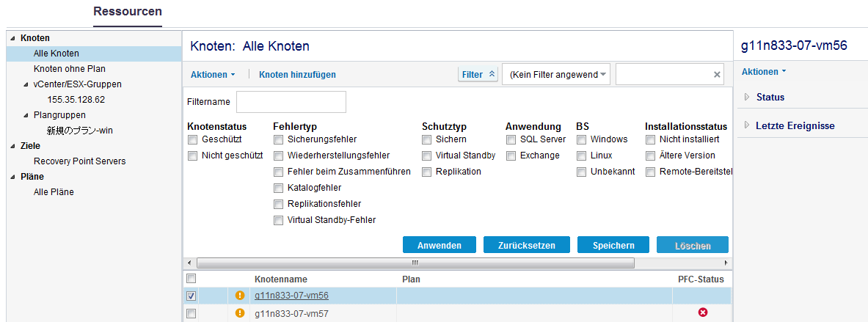Collapse the Pläne tree section arrow
This screenshot has width=868, height=322.
[12, 177]
